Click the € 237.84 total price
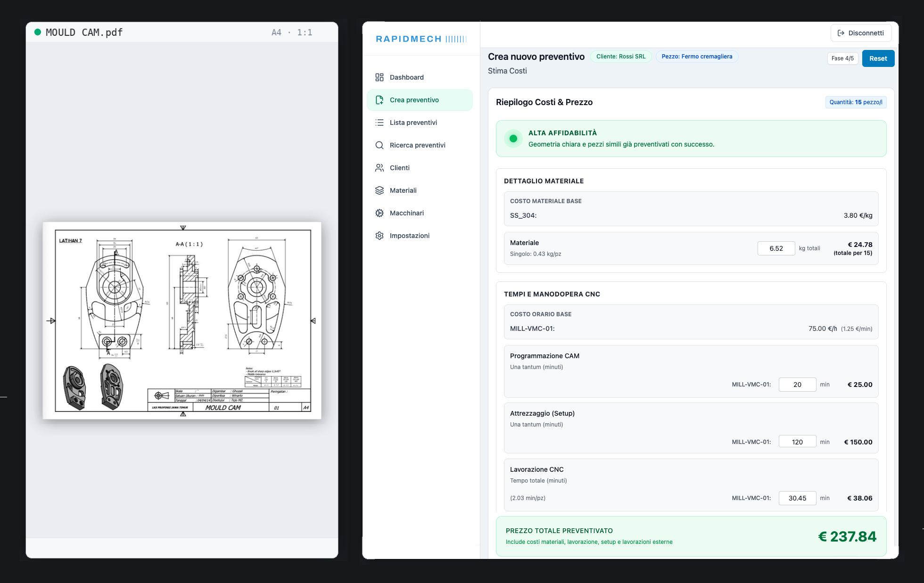The height and width of the screenshot is (583, 924). click(847, 536)
